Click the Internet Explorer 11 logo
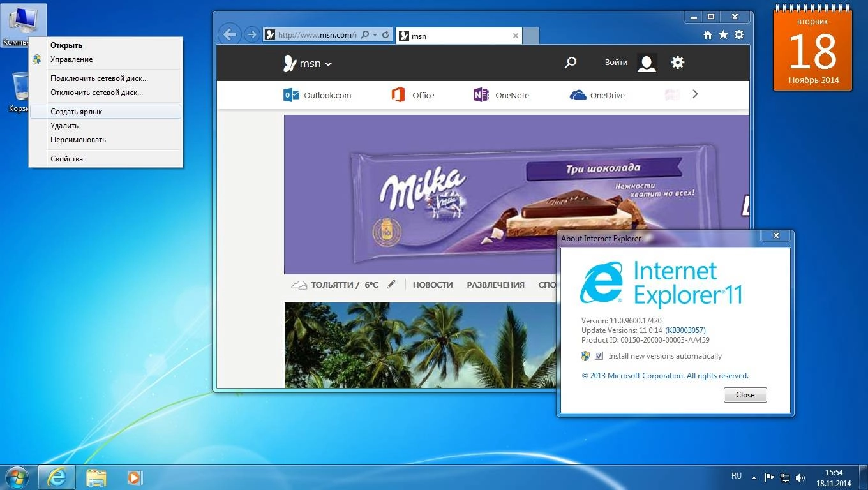 tap(661, 284)
